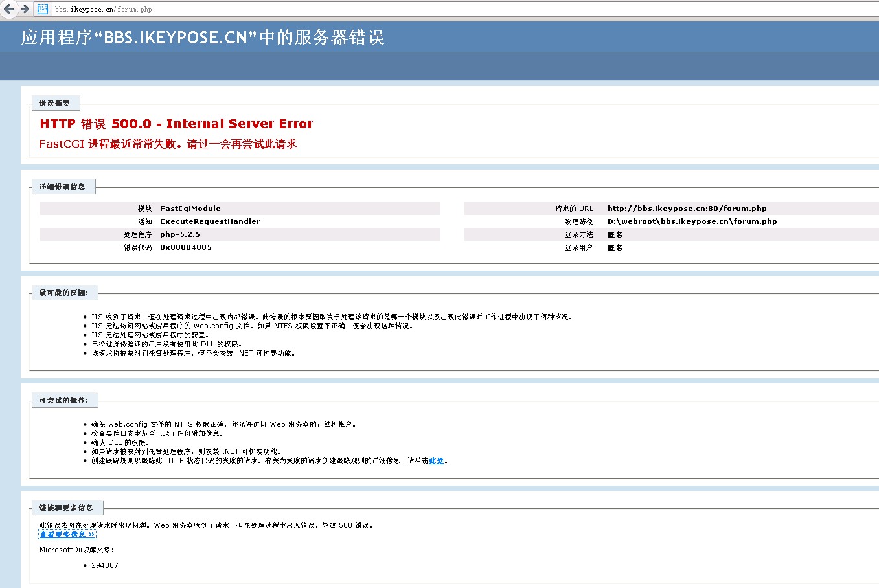879x588 pixels.
Task: Click the '已经过身份验证的用户没有使用此 DLL 的权限' line
Action: [167, 344]
